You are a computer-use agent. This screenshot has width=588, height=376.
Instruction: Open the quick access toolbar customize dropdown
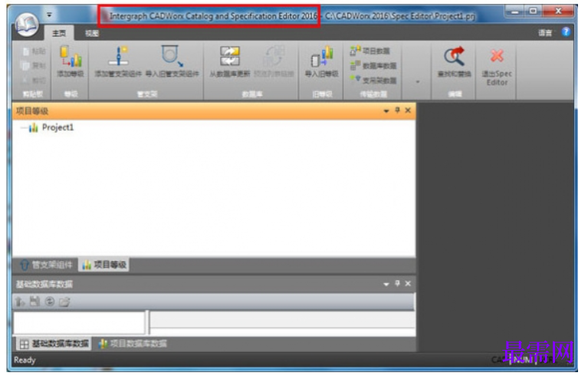tap(49, 15)
